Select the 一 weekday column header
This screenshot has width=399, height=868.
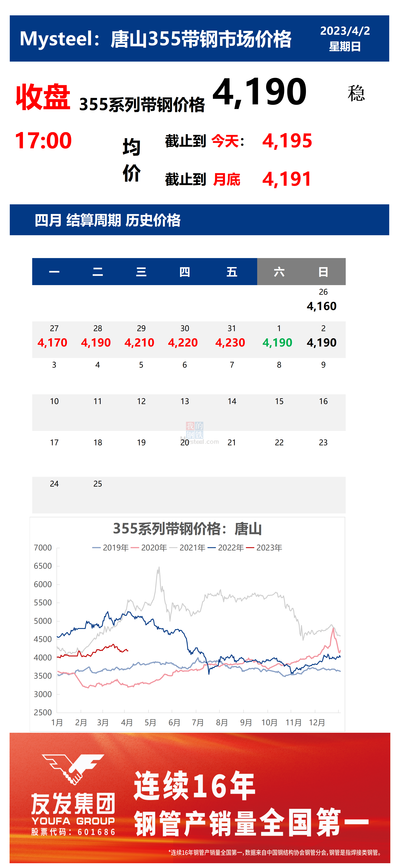click(54, 272)
